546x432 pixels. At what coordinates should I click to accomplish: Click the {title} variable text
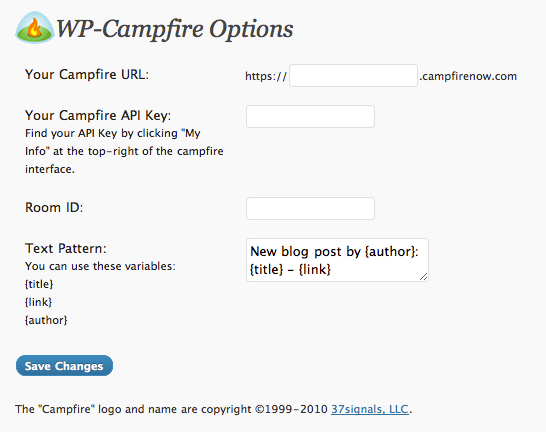point(39,284)
